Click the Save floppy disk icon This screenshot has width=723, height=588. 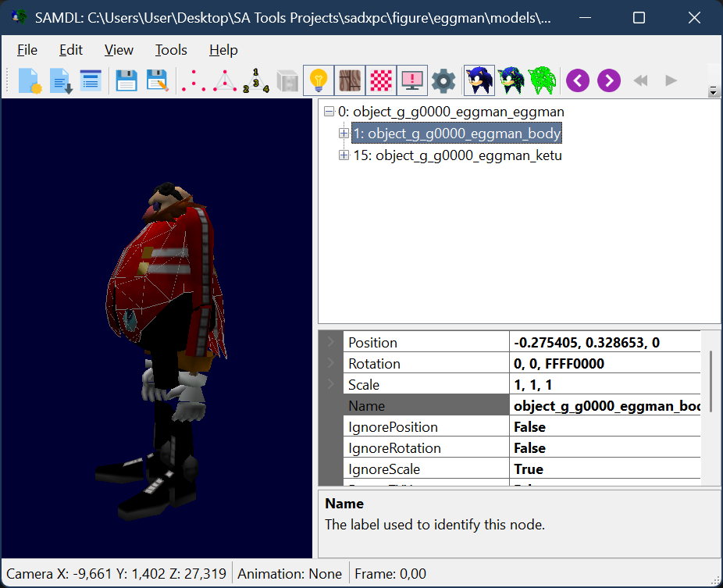point(126,80)
